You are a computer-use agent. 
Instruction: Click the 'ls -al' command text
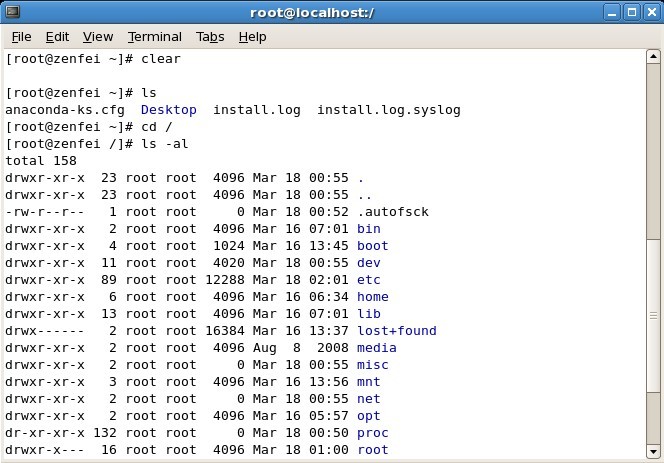[x=165, y=144]
